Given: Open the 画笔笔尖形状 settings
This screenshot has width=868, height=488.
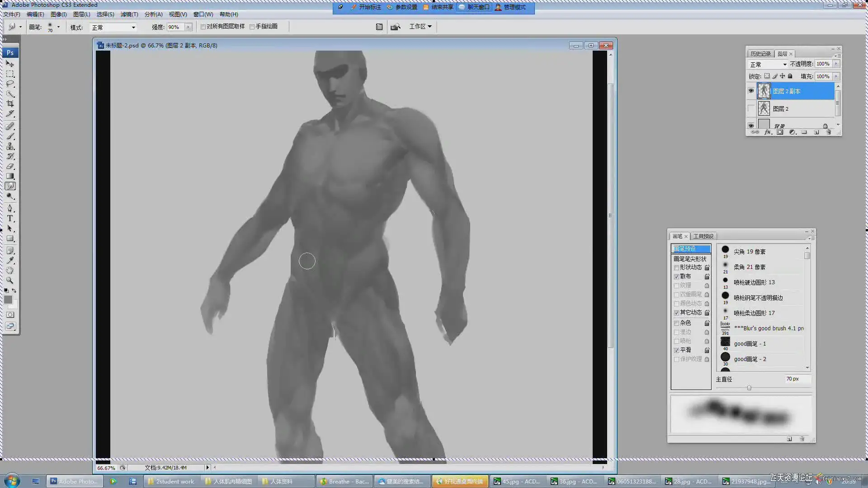Looking at the screenshot, I should tap(690, 259).
